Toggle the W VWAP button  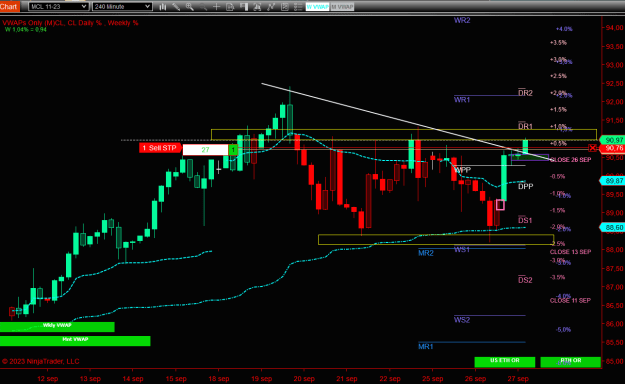317,7
